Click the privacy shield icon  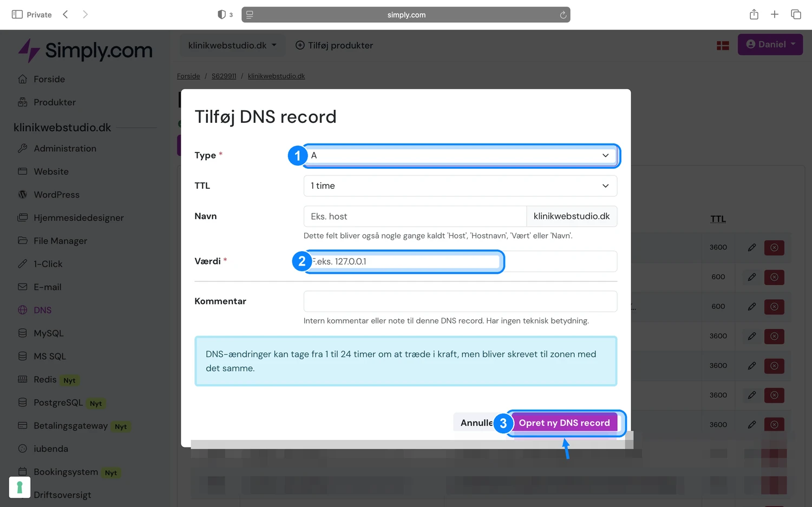[x=221, y=15]
